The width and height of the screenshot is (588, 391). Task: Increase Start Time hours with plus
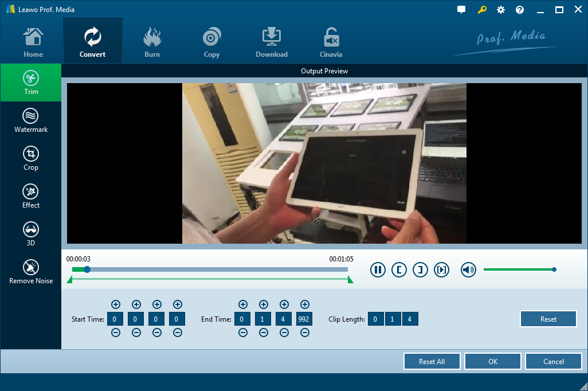(x=116, y=304)
